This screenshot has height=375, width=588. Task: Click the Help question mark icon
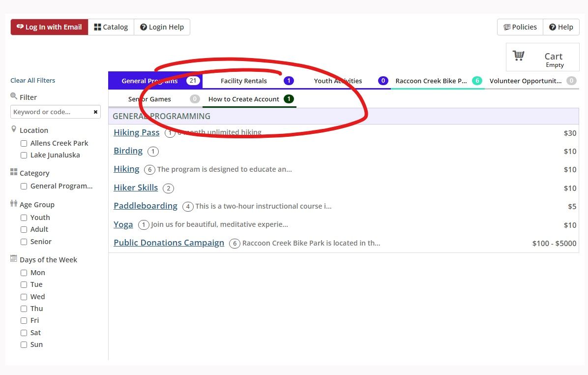[553, 27]
